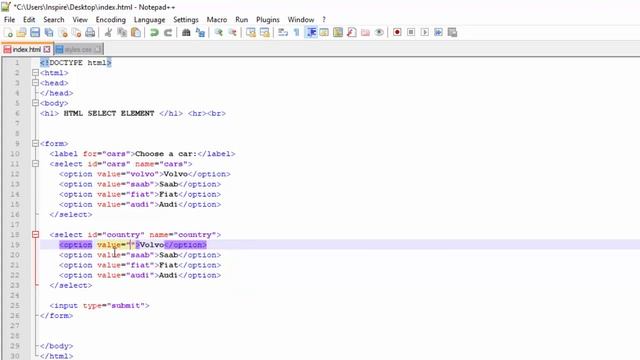640x360 pixels.
Task: Click the DOCTYPE html declaration on line 1
Action: click(76, 62)
